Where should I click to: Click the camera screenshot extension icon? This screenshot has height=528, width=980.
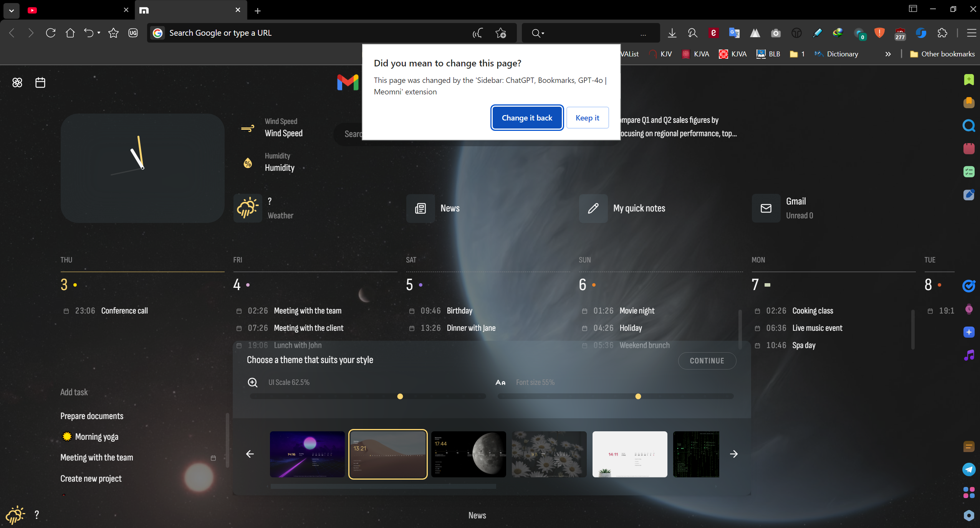776,33
